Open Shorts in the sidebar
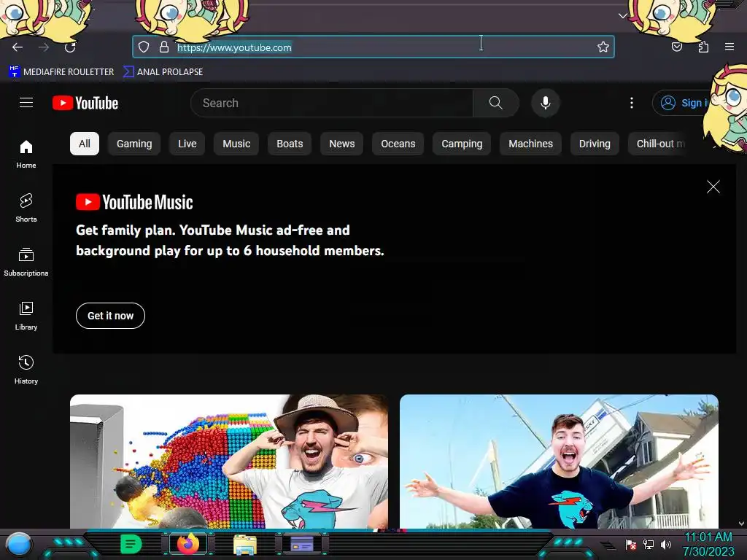Viewport: 747px width, 560px height. click(x=26, y=208)
